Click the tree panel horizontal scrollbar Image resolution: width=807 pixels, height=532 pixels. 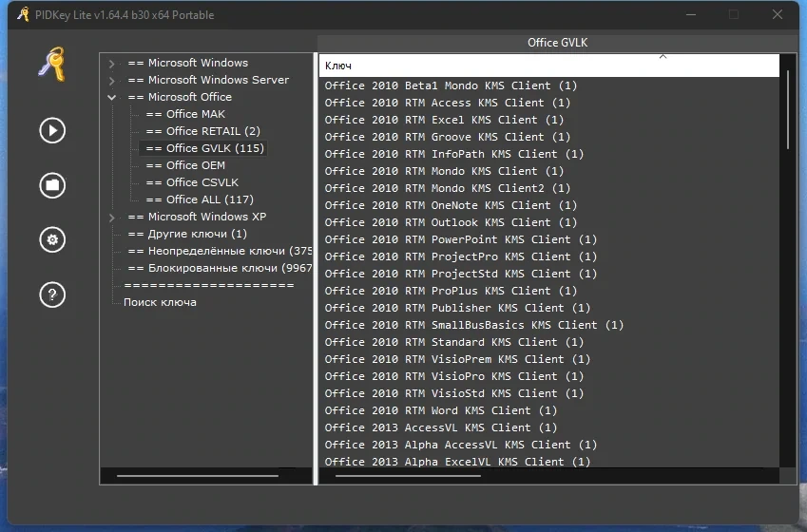coord(198,476)
